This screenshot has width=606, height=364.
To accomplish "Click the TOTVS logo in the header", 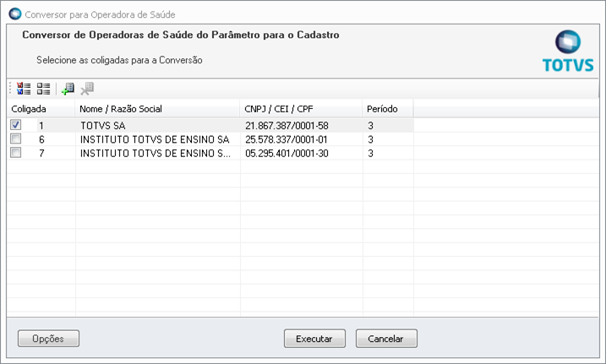I will pos(567,52).
